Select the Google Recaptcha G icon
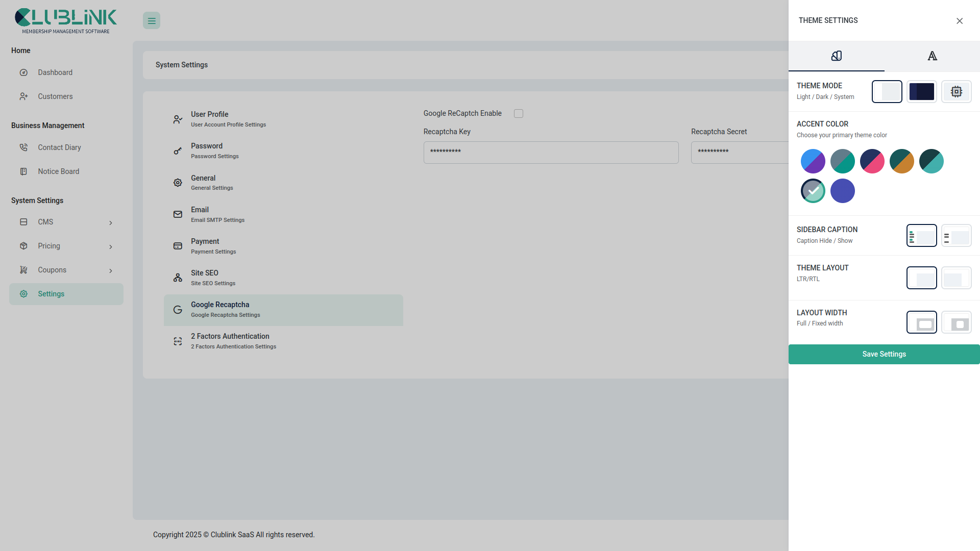The width and height of the screenshot is (980, 551). pos(177,309)
